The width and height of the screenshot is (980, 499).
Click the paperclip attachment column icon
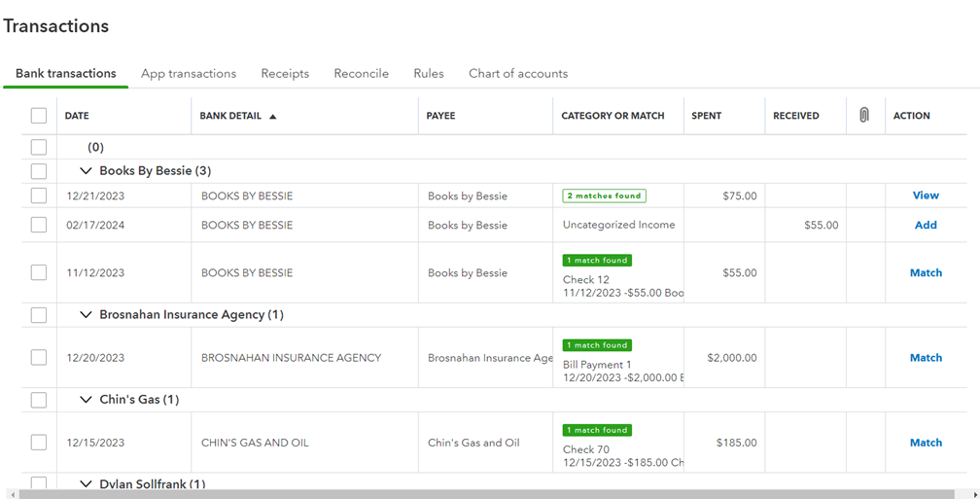[863, 115]
